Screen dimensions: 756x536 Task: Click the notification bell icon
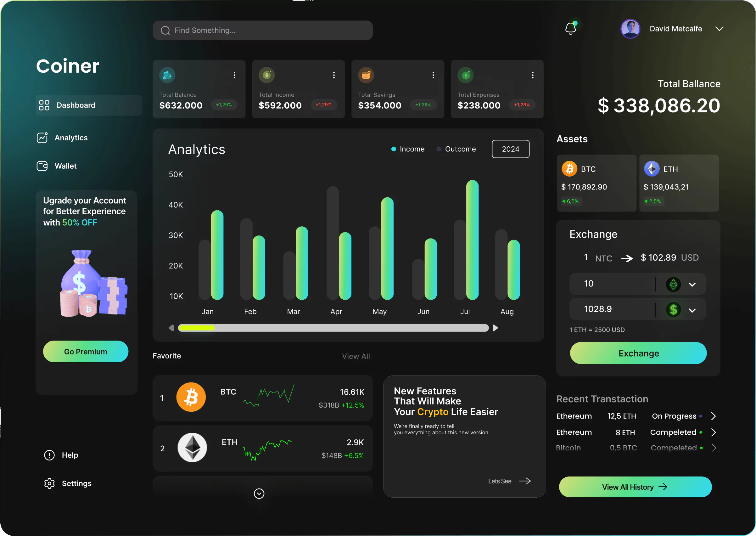tap(570, 28)
